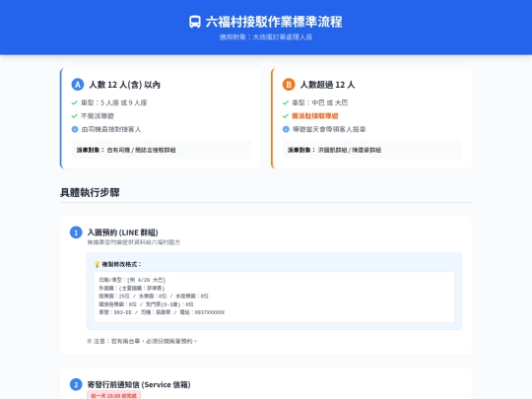532x399 pixels.
Task: Click the green check beside 中巴 或 大巴
Action: 286,102
